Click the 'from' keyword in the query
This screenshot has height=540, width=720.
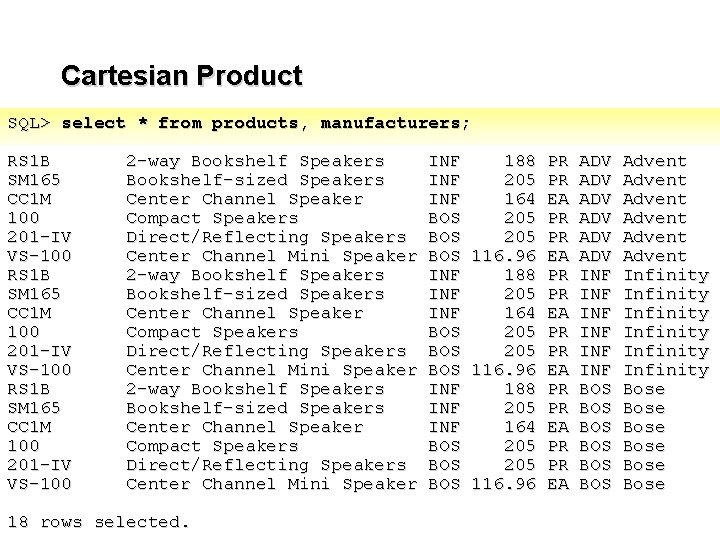point(180,123)
